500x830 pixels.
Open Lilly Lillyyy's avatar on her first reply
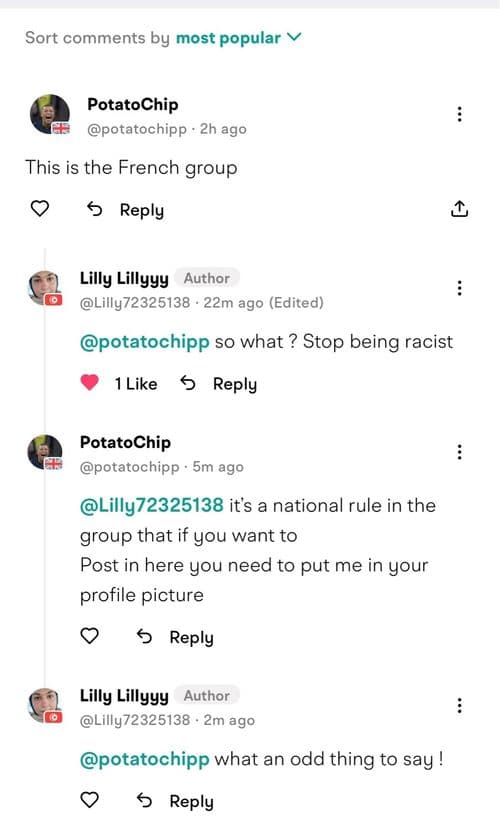(x=45, y=288)
